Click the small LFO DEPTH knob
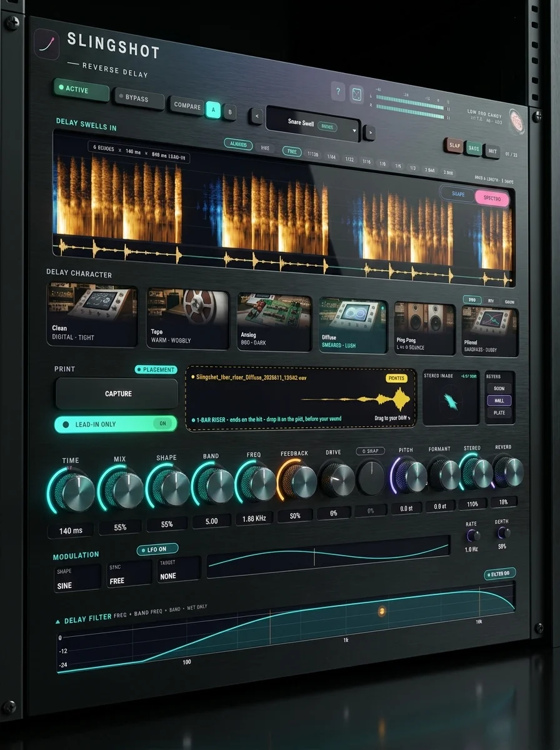Viewport: 560px width, 750px height. click(x=502, y=532)
